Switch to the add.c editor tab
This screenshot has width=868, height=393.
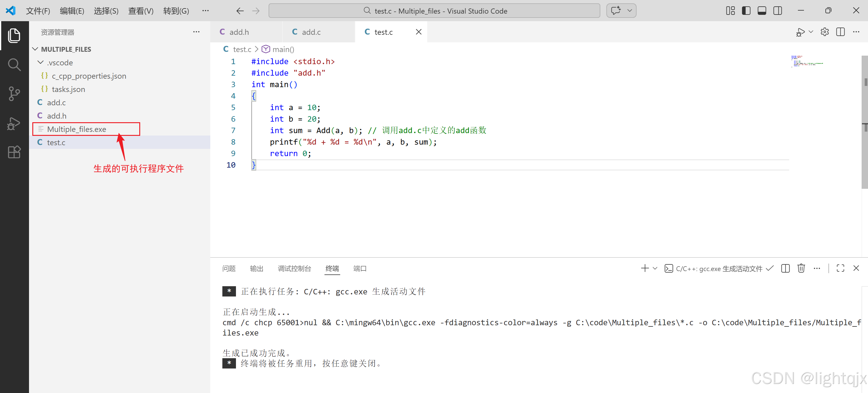point(311,32)
